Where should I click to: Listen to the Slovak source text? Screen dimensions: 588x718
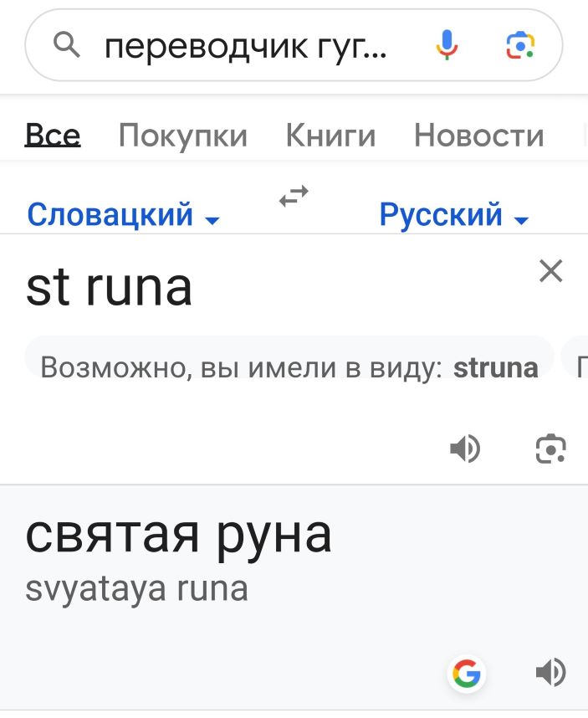(465, 449)
